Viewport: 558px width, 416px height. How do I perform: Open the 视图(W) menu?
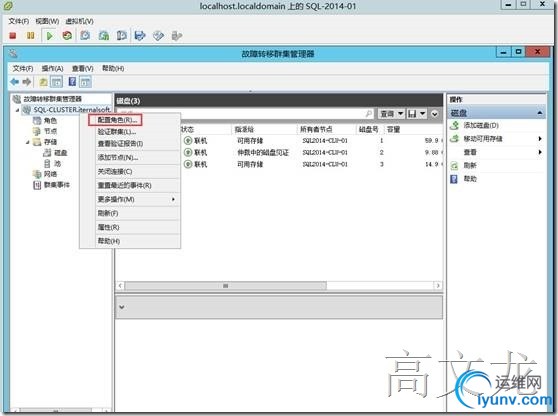click(x=47, y=21)
